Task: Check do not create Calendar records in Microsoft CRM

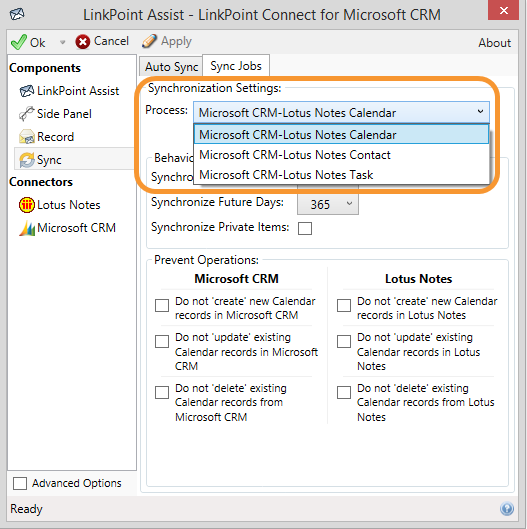Action: pyautogui.click(x=162, y=305)
